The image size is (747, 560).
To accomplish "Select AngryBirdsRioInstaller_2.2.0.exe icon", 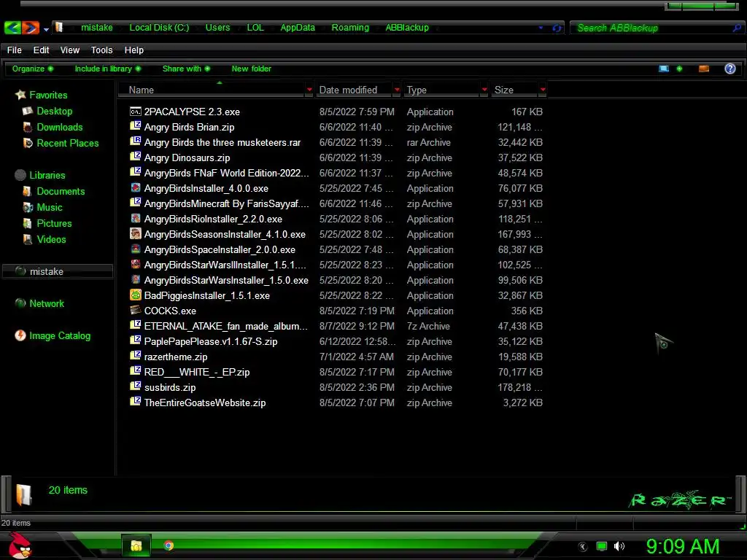I will (135, 219).
